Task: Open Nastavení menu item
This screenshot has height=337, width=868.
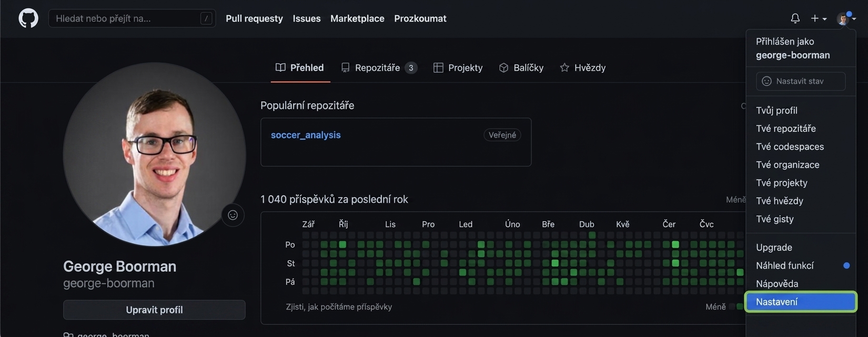Action: 801,302
